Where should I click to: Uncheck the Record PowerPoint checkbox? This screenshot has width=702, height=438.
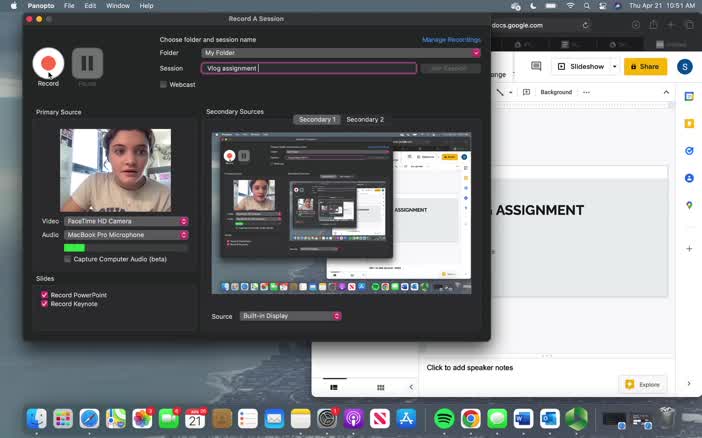44,295
